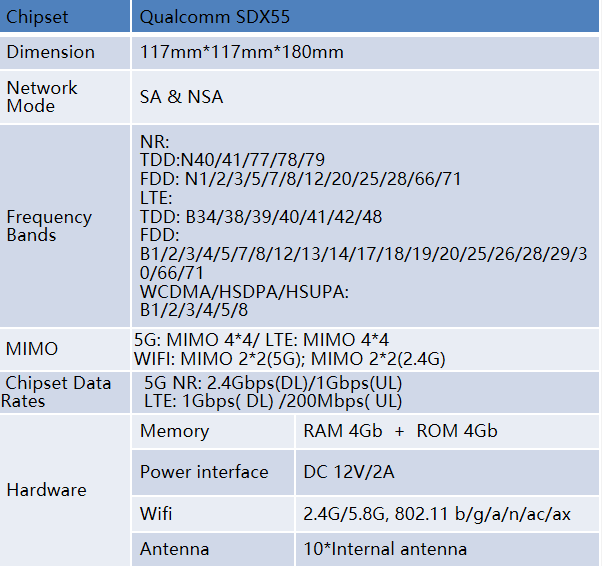The height and width of the screenshot is (566, 602).
Task: Click the WIFI MIMO 2*2 line
Action: point(289,359)
